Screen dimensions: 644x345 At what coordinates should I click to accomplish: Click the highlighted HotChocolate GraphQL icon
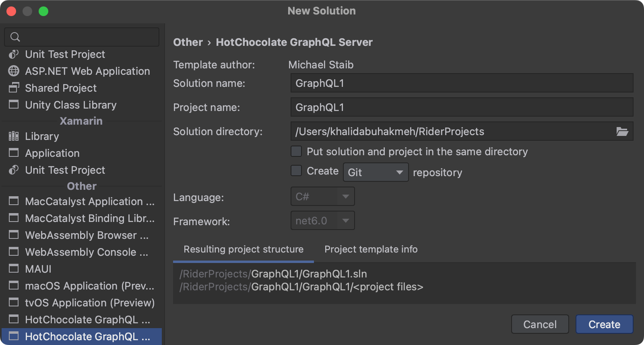(x=14, y=336)
